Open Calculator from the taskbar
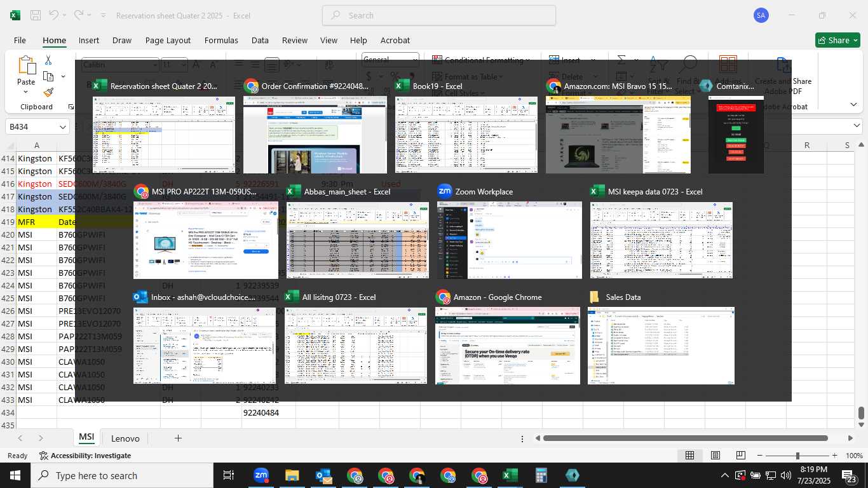This screenshot has height=488, width=868. pyautogui.click(x=541, y=475)
